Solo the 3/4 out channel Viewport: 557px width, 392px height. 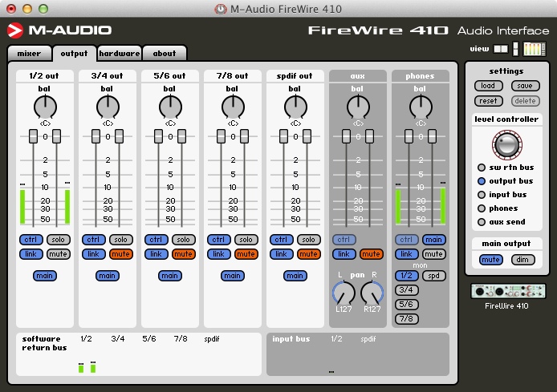(120, 240)
